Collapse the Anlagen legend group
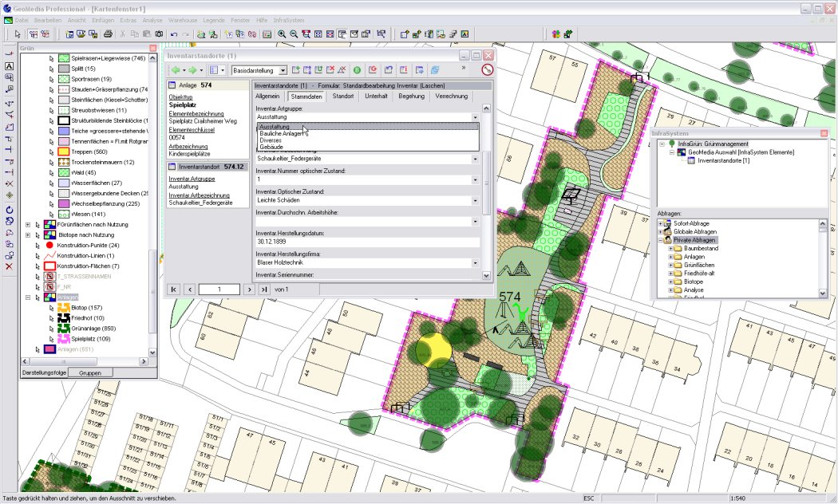The width and height of the screenshot is (838, 504). coord(28,297)
